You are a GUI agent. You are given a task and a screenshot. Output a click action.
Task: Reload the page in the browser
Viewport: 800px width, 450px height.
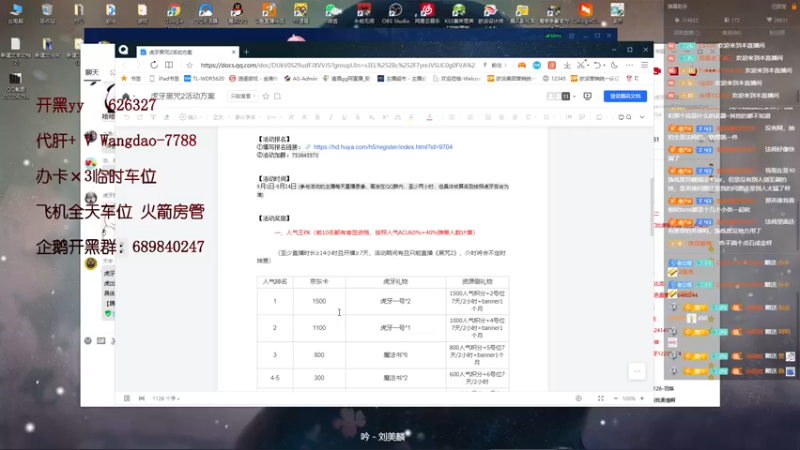154,65
